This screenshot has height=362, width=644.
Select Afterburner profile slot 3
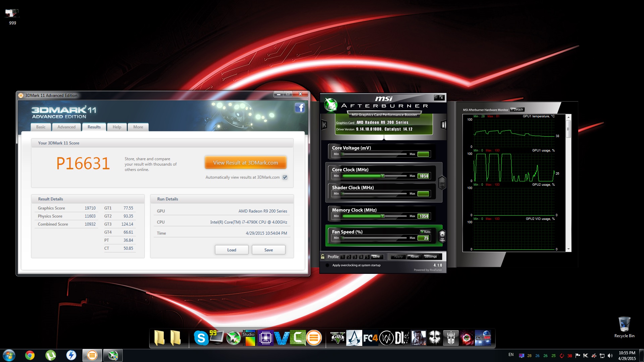pyautogui.click(x=355, y=257)
